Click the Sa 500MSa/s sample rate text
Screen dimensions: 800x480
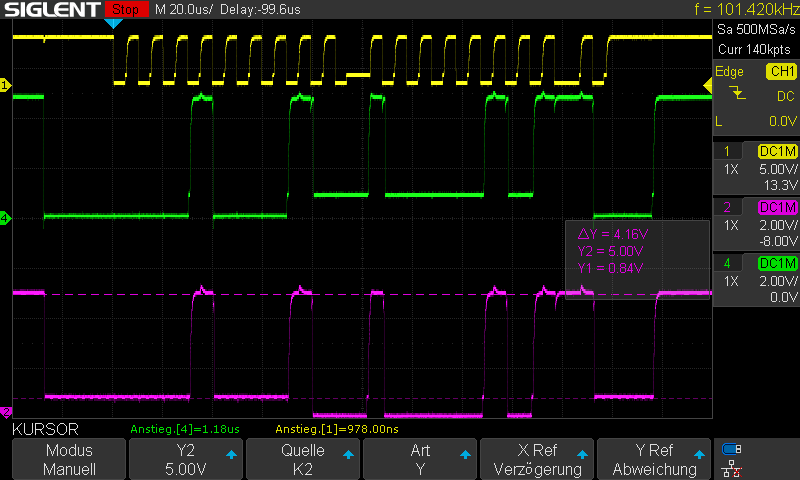(756, 30)
